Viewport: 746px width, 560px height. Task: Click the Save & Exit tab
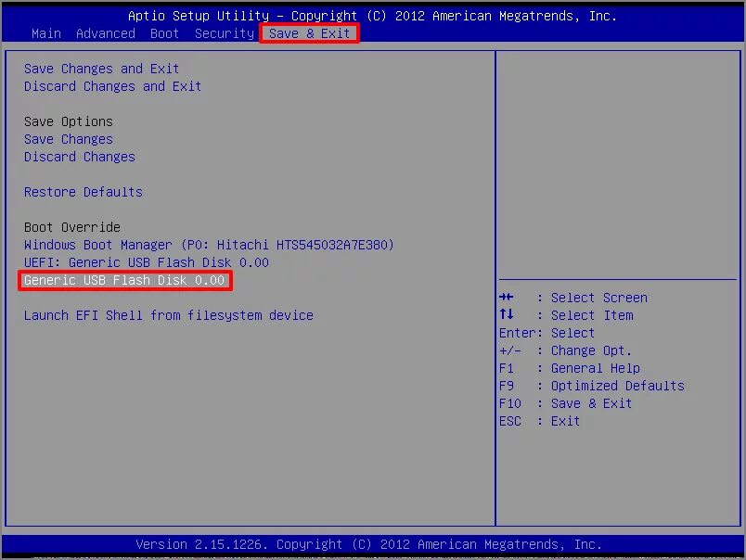tap(309, 33)
